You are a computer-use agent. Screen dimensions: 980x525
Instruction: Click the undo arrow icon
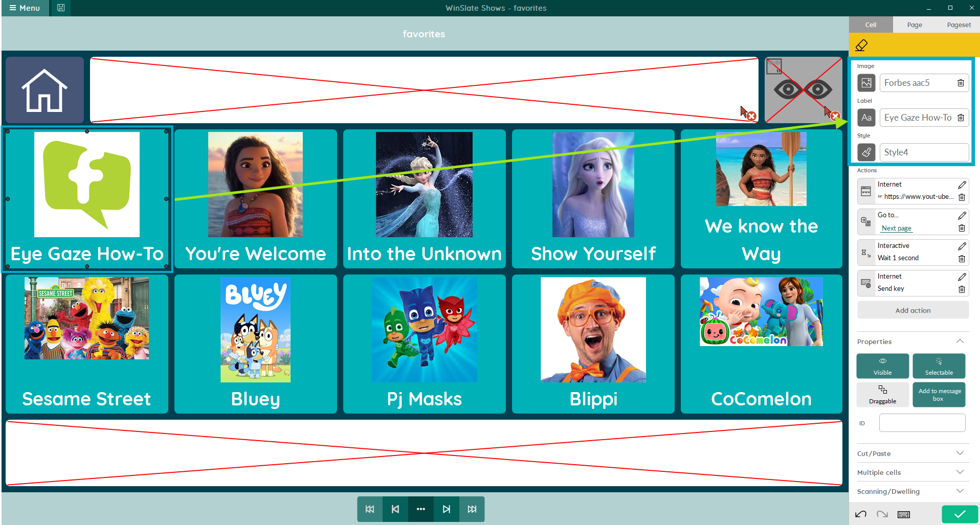tap(861, 514)
